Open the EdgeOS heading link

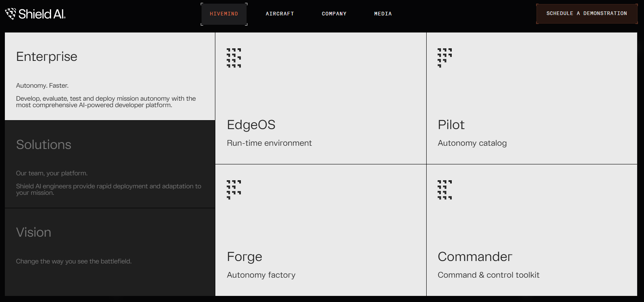click(251, 125)
